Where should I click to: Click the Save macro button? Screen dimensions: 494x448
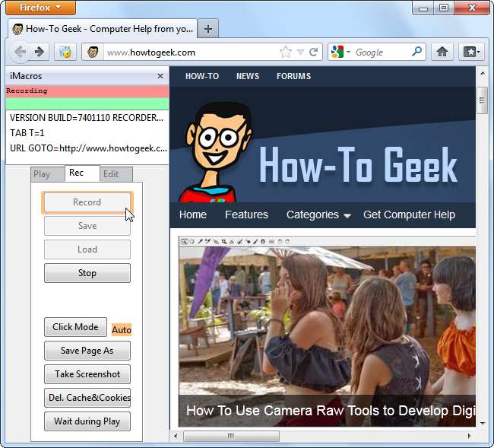[87, 226]
